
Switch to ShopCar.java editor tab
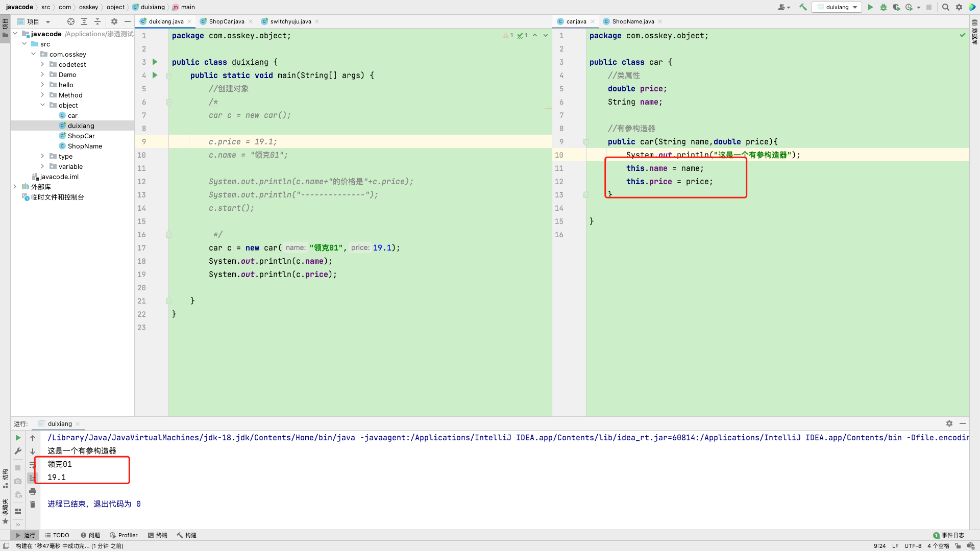point(226,21)
